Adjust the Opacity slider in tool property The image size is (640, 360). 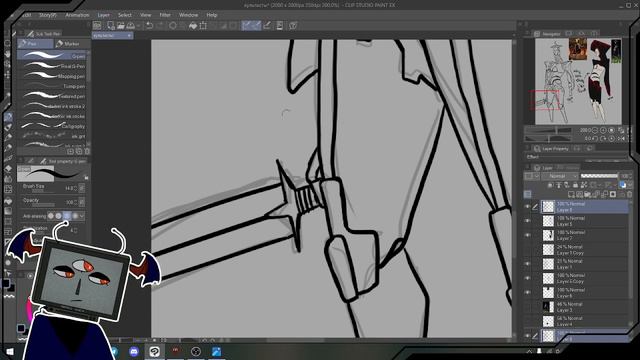[44, 205]
